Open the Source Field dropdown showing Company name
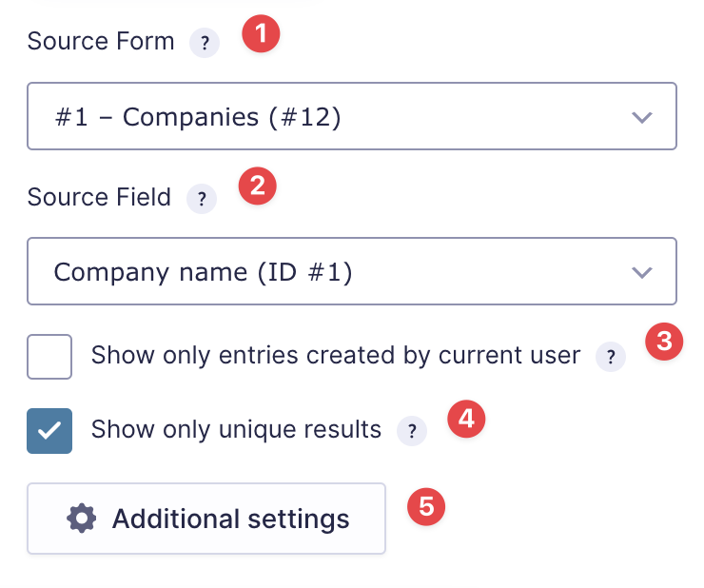704x588 pixels. (351, 272)
